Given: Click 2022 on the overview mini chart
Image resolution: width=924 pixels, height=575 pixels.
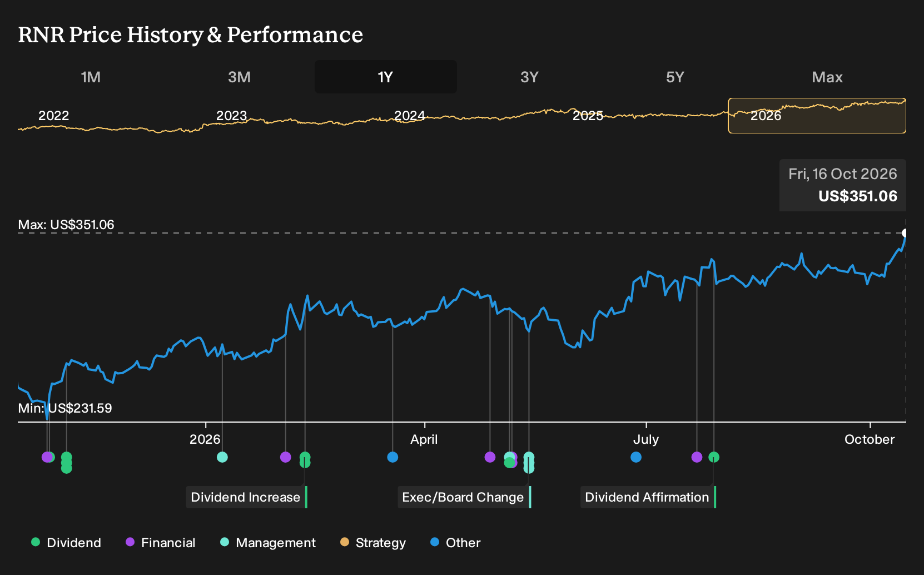Looking at the screenshot, I should pos(53,116).
